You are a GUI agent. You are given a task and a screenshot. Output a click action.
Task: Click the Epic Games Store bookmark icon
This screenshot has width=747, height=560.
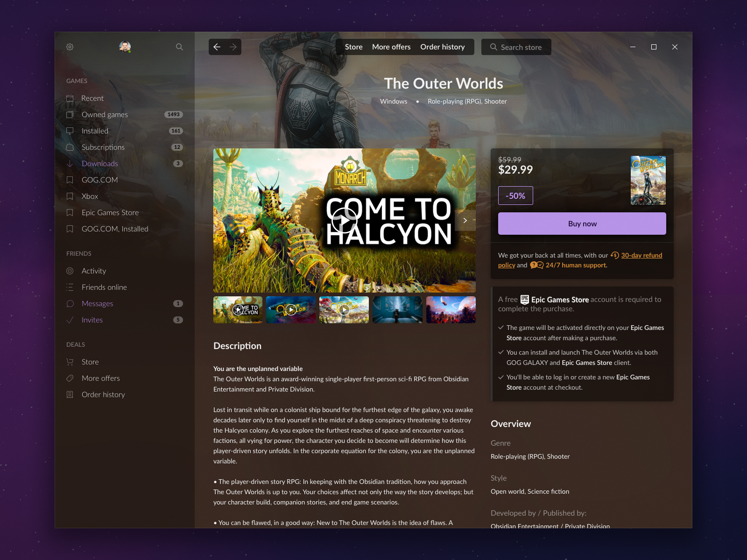(x=70, y=212)
